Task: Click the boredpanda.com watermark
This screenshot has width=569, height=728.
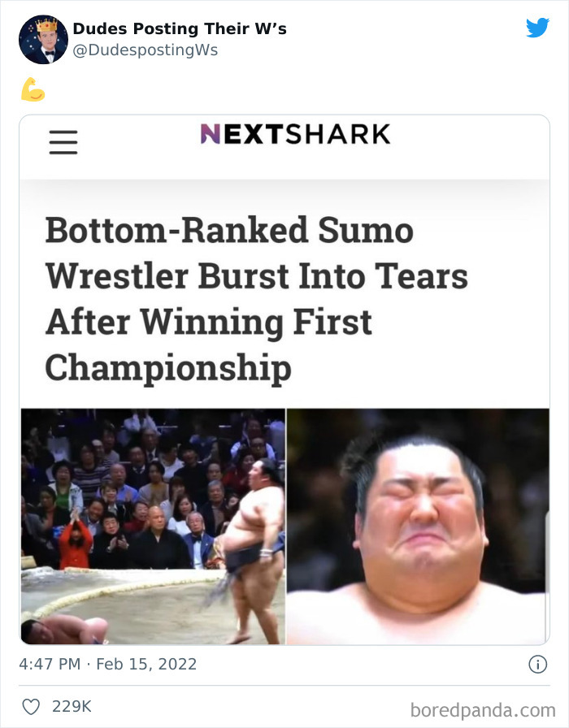Action: click(483, 710)
